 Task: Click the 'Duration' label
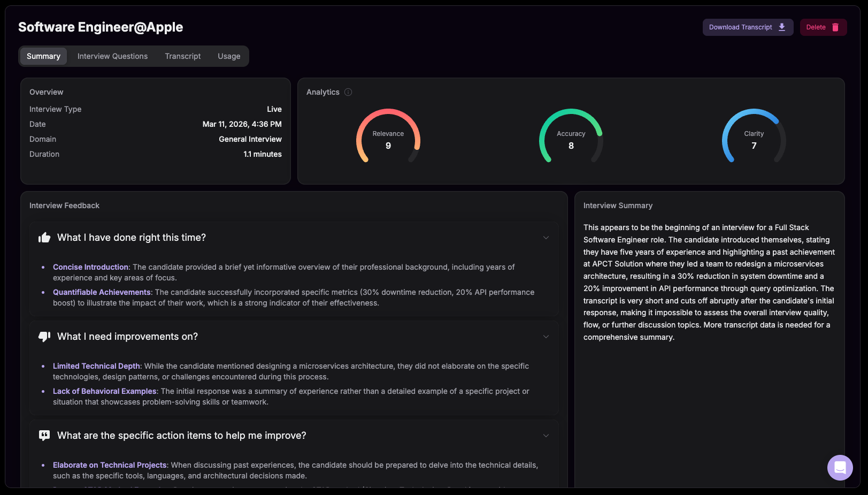tap(44, 154)
